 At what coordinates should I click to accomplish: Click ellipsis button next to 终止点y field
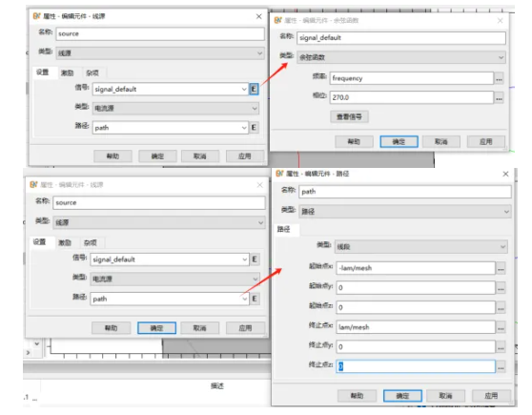[x=501, y=347]
